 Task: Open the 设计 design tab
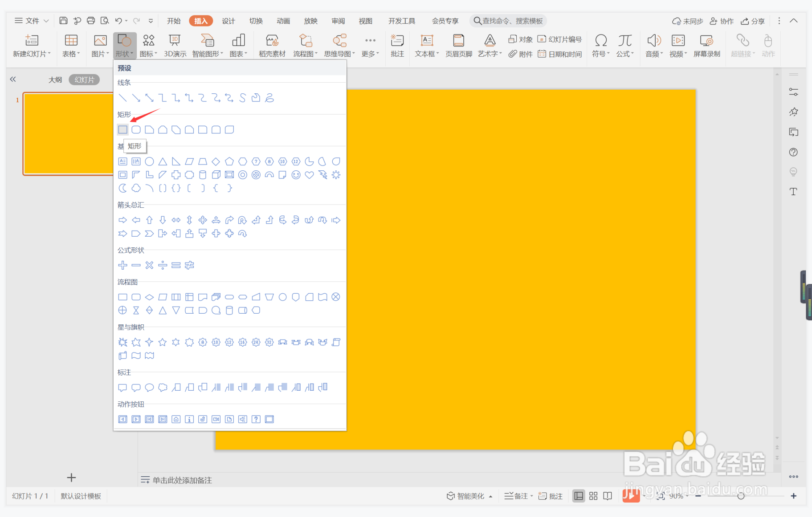coord(228,21)
